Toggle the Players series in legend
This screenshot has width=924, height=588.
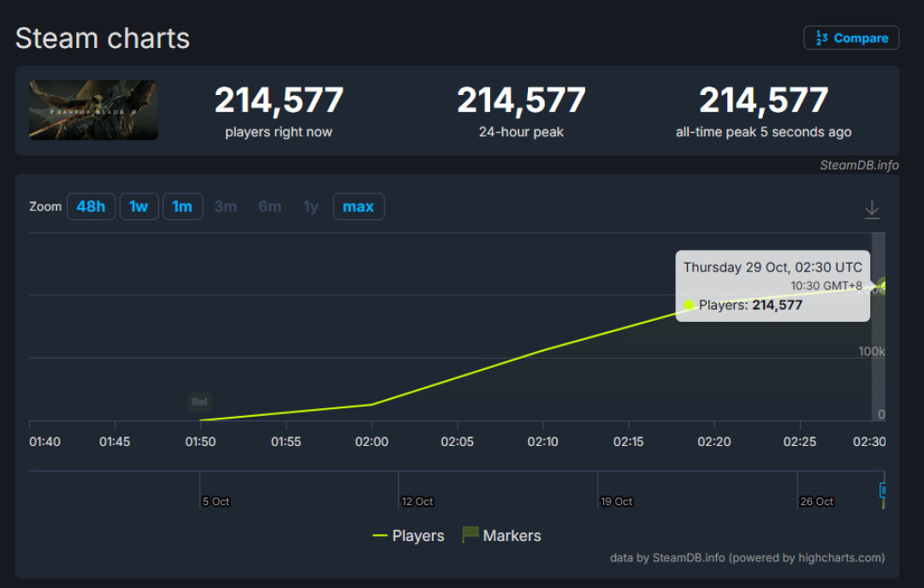click(408, 536)
